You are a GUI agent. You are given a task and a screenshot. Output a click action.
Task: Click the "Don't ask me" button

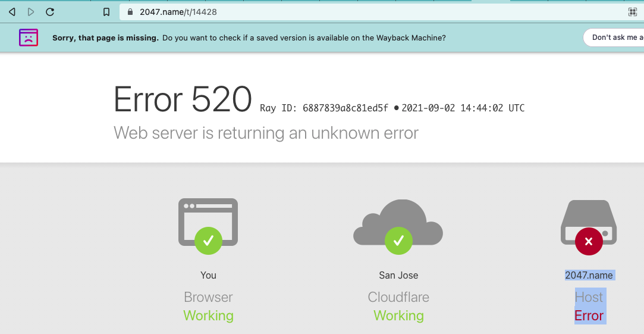point(614,38)
